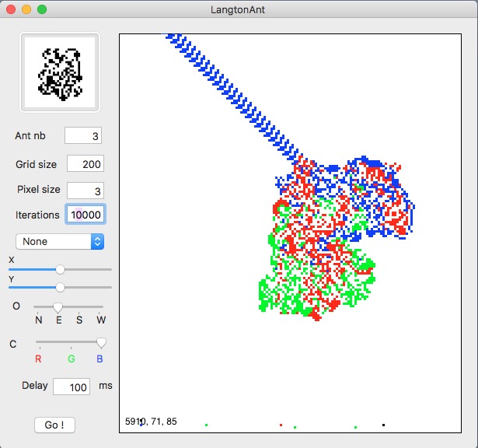The height and width of the screenshot is (448, 478).
Task: Click the color C slider handle
Action: [101, 343]
